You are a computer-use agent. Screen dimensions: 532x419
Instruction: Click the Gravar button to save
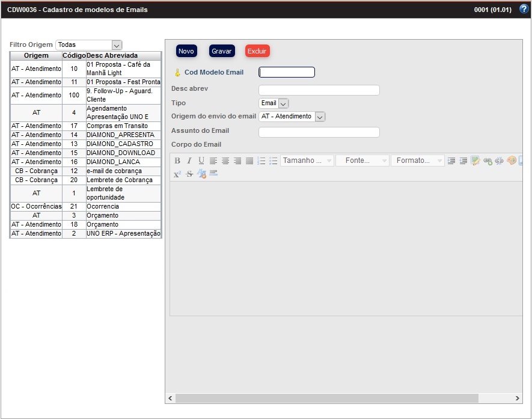coord(222,51)
